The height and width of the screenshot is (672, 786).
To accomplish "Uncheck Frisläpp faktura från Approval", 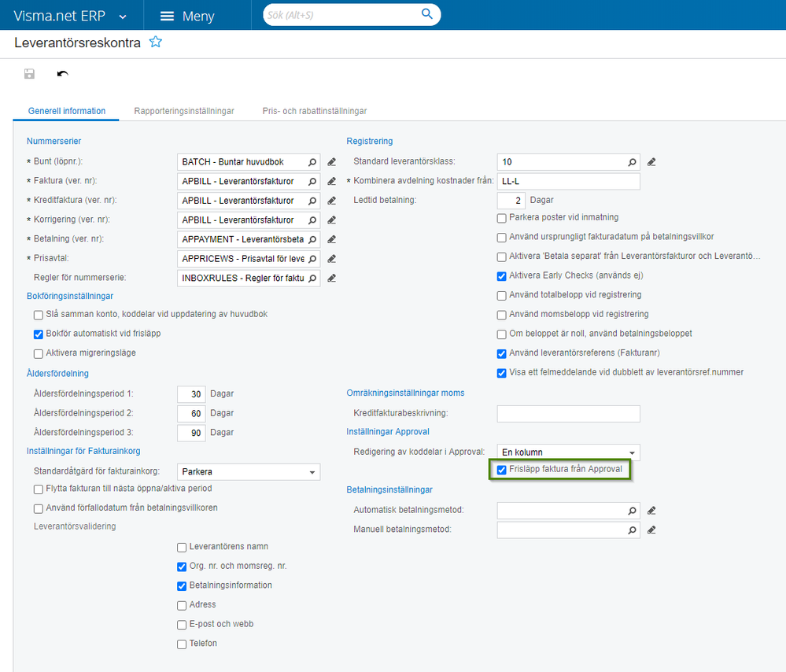I will pyautogui.click(x=501, y=470).
